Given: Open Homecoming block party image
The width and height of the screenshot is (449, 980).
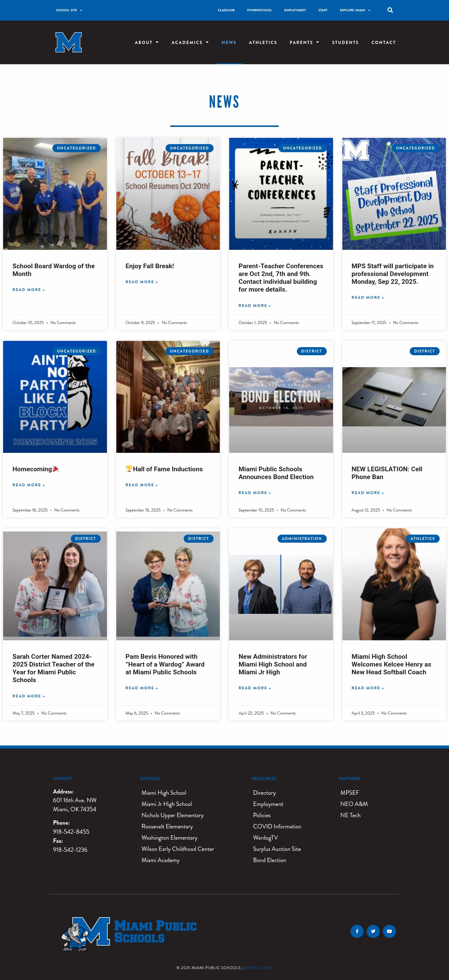Looking at the screenshot, I should 55,397.
